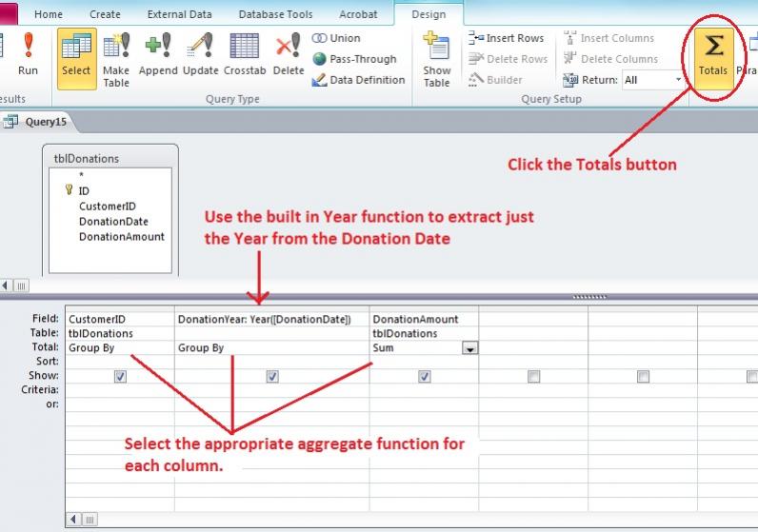Click the design grid scrollbar thumb
This screenshot has width=758, height=532.
pyautogui.click(x=90, y=520)
